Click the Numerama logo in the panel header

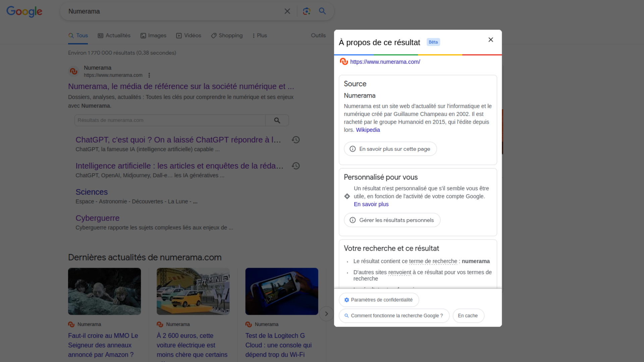point(344,62)
